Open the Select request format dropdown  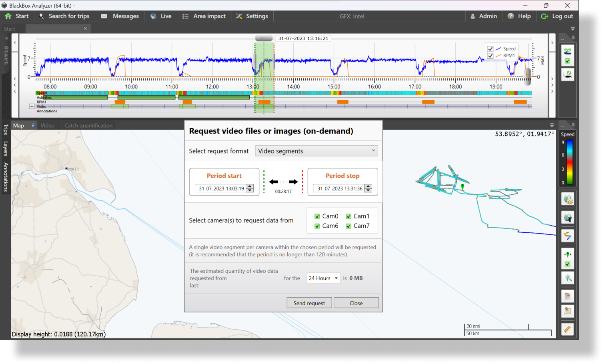click(x=317, y=151)
